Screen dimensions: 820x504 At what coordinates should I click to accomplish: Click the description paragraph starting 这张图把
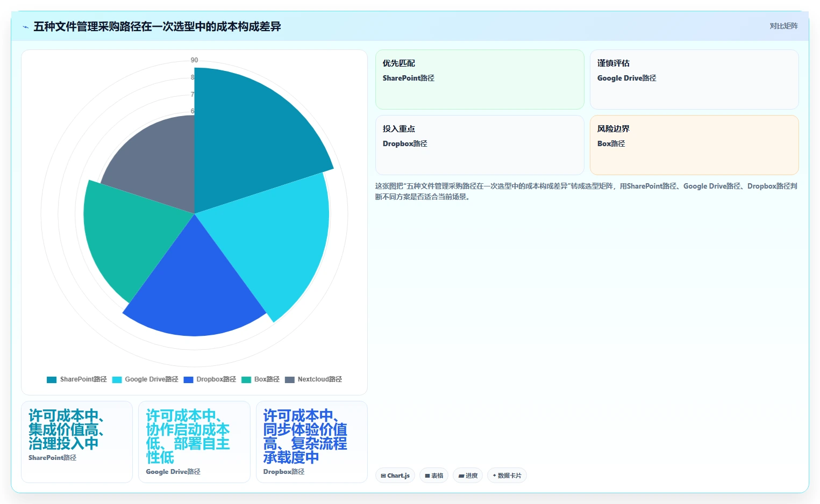click(586, 191)
